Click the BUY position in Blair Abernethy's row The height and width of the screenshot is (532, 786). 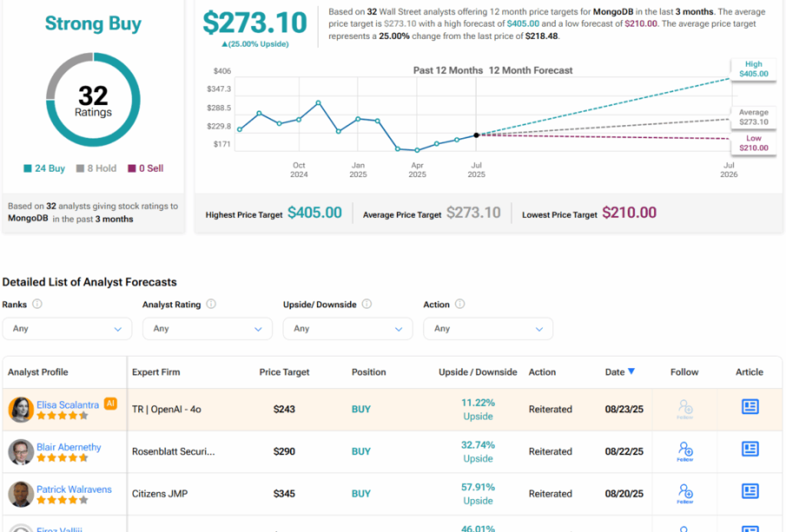[361, 451]
